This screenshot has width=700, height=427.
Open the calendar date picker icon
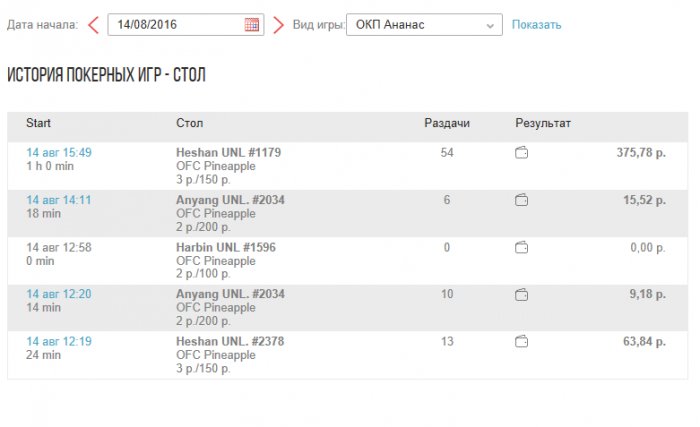tap(251, 25)
